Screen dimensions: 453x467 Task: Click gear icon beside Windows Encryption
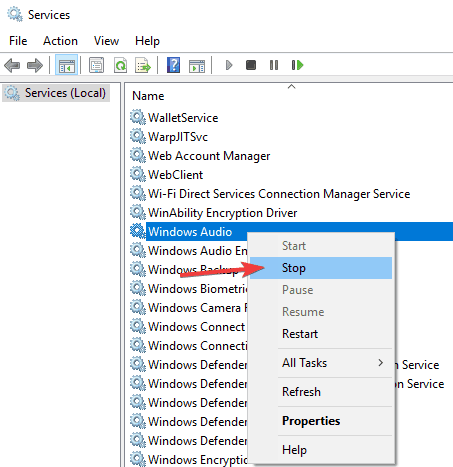[138, 459]
